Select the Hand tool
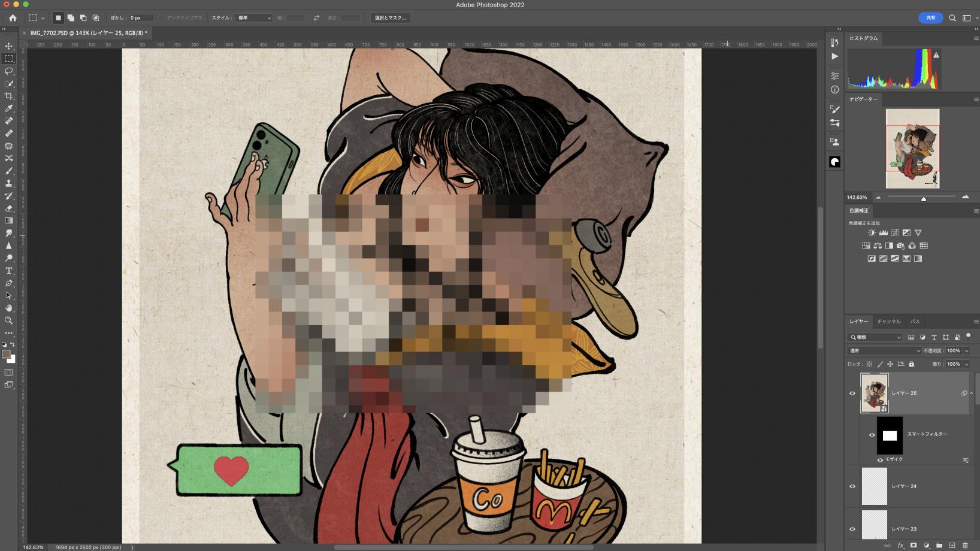 click(x=9, y=308)
